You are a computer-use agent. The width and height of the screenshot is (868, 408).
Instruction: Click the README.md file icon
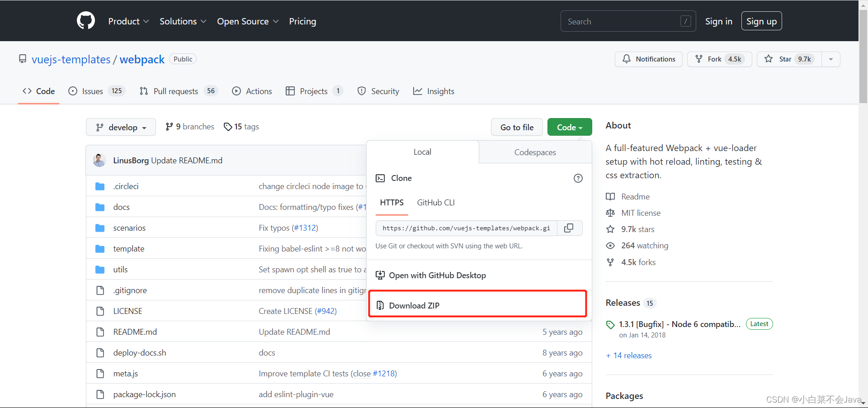100,332
